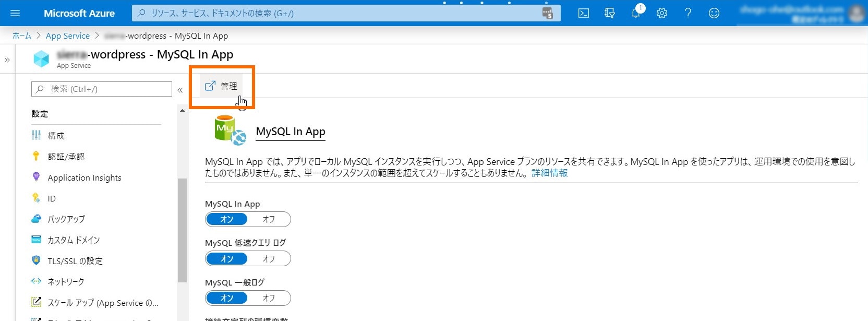Click the Microsoft Azure logo text
868x321 pixels.
click(x=79, y=14)
